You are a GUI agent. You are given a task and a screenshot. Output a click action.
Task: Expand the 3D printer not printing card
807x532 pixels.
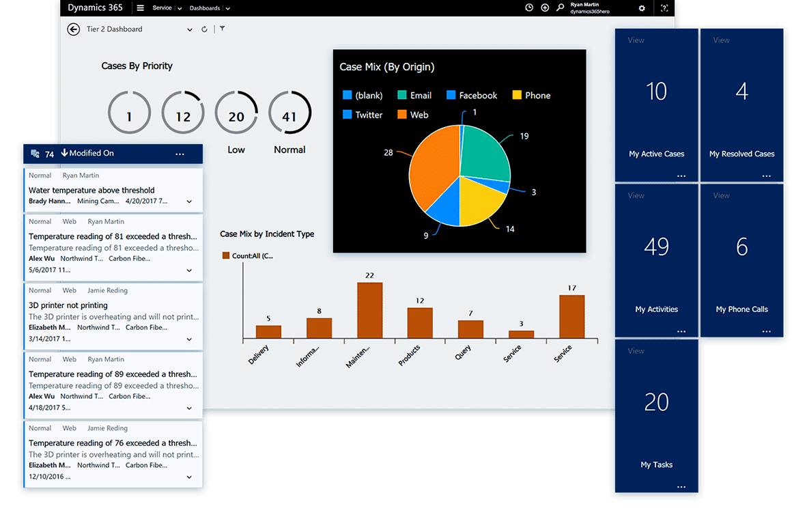pyautogui.click(x=189, y=339)
